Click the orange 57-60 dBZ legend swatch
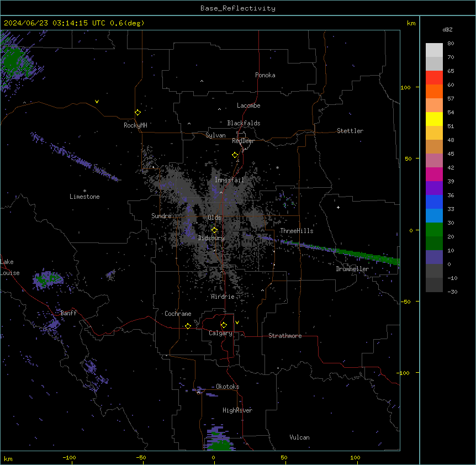This screenshot has width=476, height=465. [x=434, y=91]
